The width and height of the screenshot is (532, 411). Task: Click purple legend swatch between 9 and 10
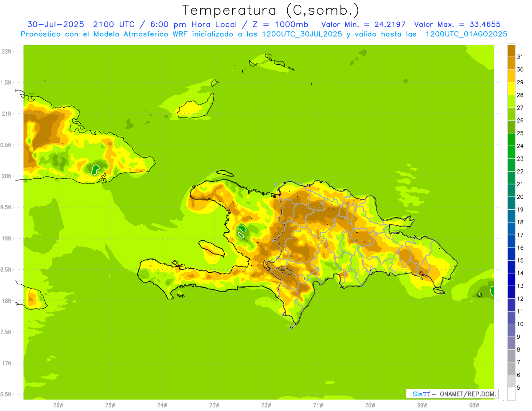click(x=511, y=330)
